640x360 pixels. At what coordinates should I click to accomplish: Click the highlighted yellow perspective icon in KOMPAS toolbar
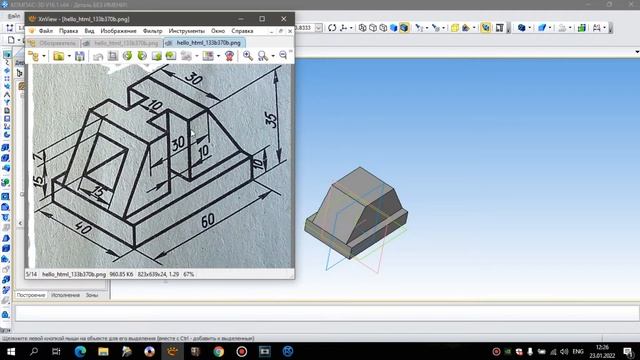[485, 28]
